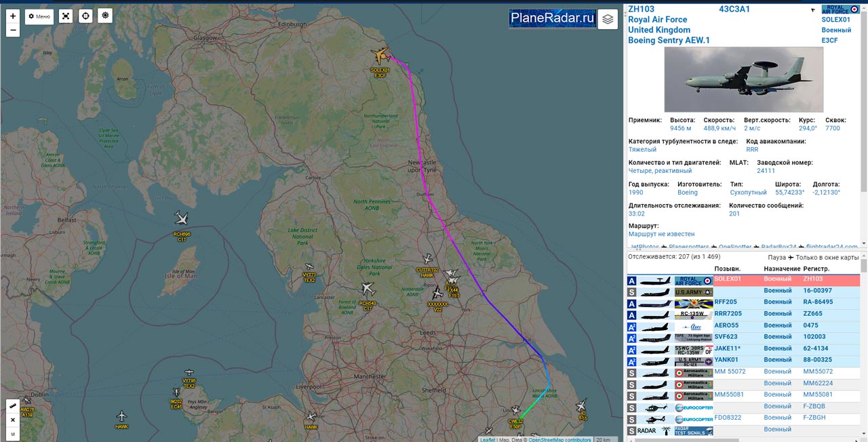
Task: Click Пауза to pause tracking
Action: click(776, 257)
